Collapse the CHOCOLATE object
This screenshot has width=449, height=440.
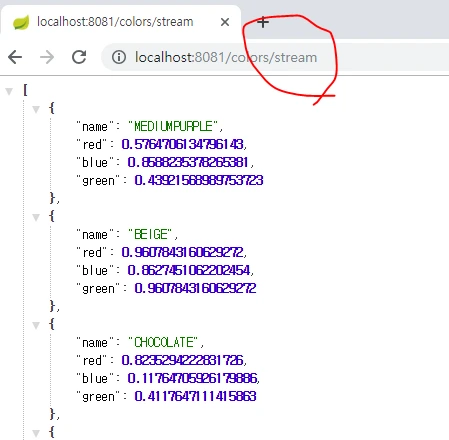36,325
